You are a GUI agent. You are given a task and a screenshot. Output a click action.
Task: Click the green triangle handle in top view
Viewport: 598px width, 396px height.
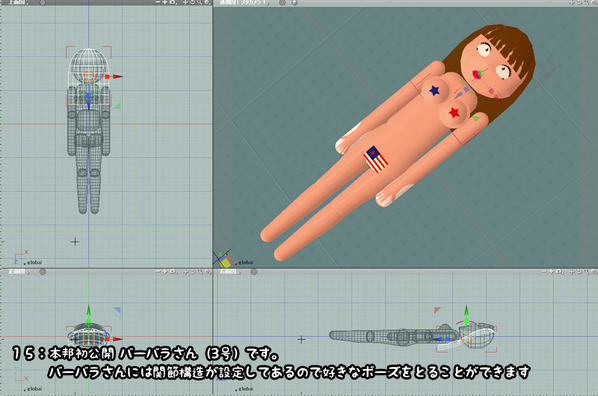118,106
